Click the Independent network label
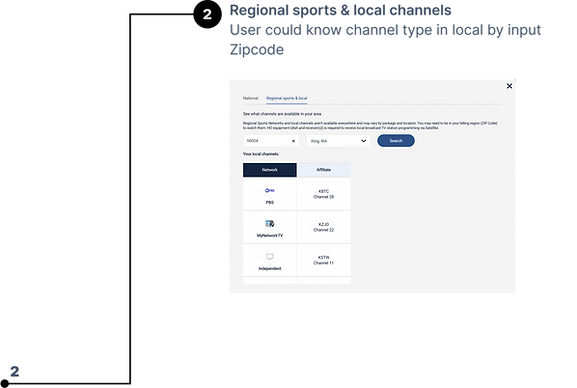 click(x=270, y=269)
